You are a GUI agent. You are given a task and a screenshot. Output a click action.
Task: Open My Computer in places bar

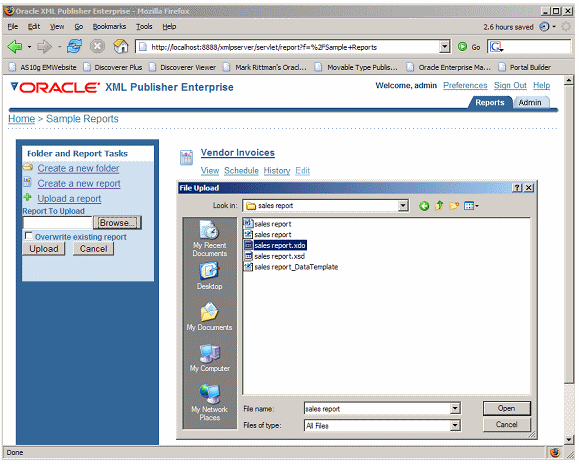click(209, 358)
